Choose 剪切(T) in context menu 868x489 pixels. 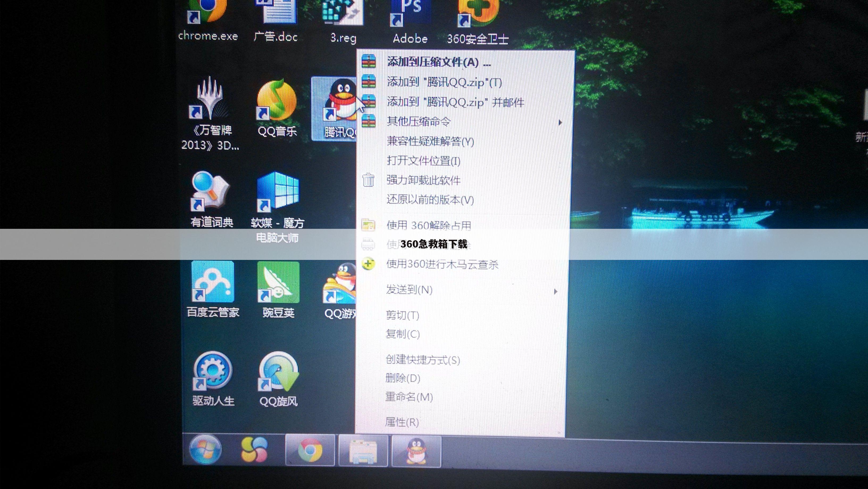click(462, 315)
